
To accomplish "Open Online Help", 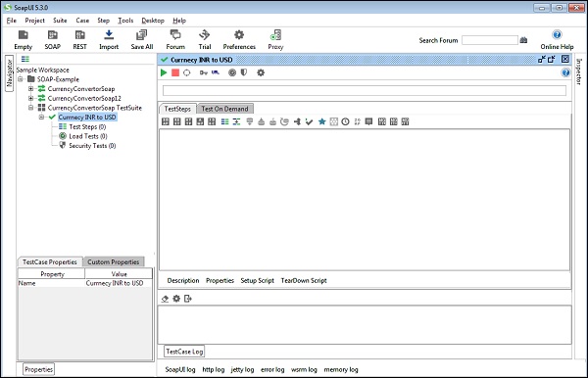I will click(x=557, y=40).
